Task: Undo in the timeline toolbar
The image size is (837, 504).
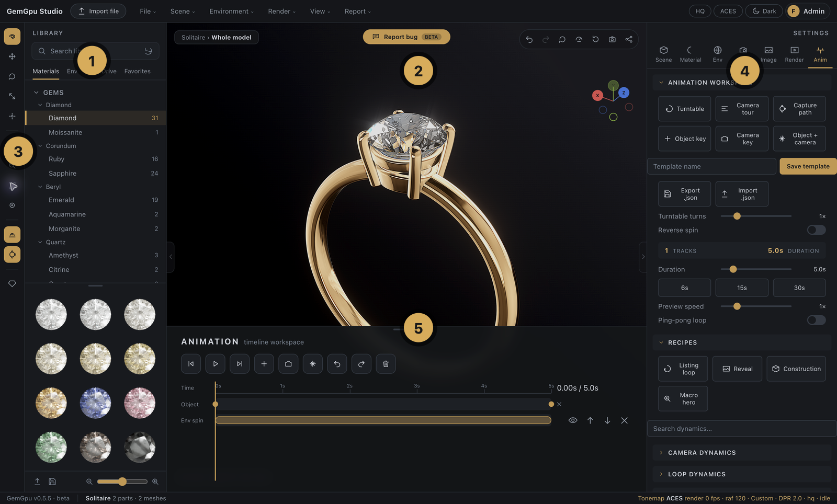Action: [337, 364]
